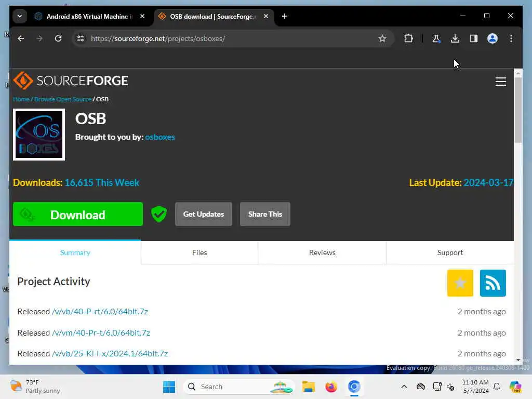
Task: Open the Reviews tab
Action: tap(322, 252)
